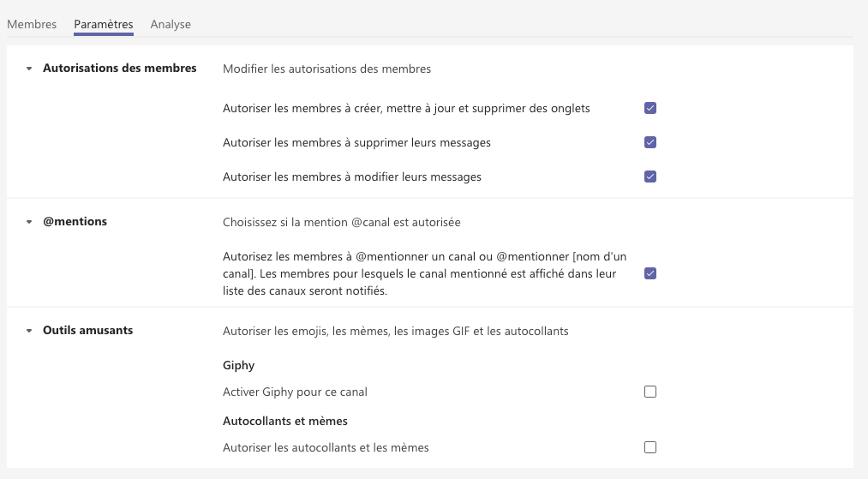
Task: Switch to the Membres tab
Action: point(32,24)
